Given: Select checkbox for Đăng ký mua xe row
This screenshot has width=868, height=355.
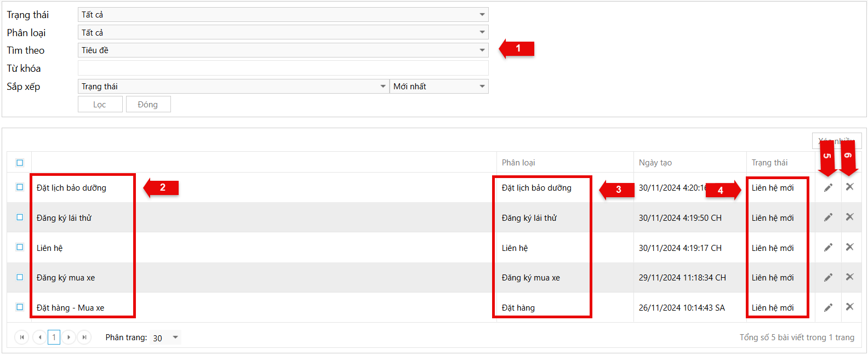Looking at the screenshot, I should pyautogui.click(x=20, y=277).
